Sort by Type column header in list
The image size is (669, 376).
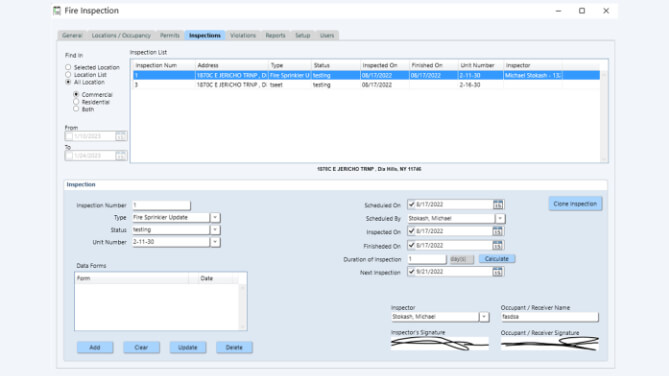point(290,65)
